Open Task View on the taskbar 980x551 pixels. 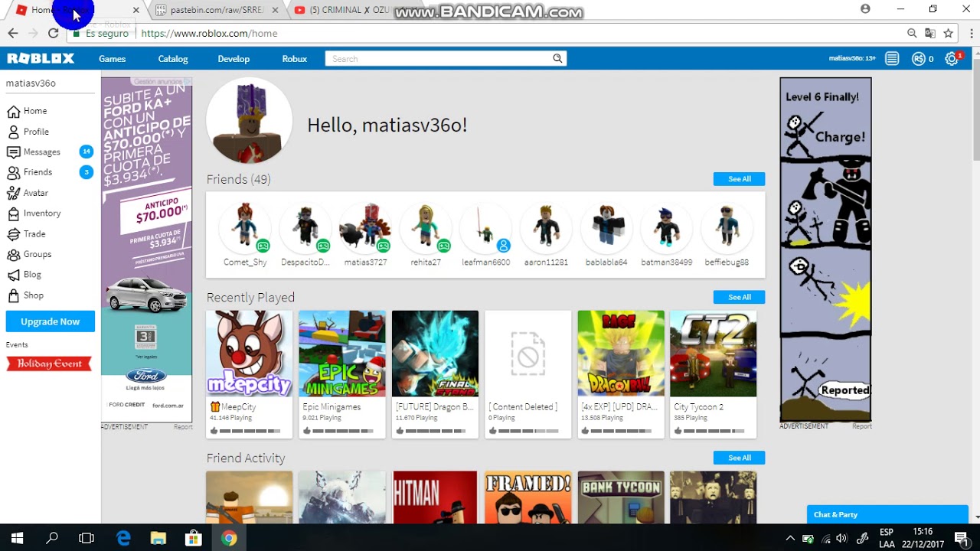pyautogui.click(x=87, y=538)
